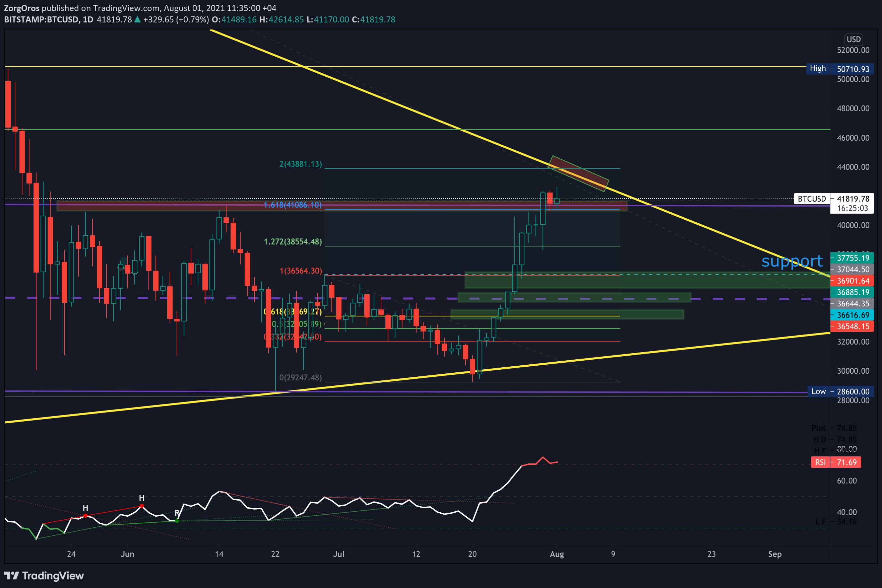Click the '22' date label on time axis
The image size is (882, 588).
coord(275,554)
